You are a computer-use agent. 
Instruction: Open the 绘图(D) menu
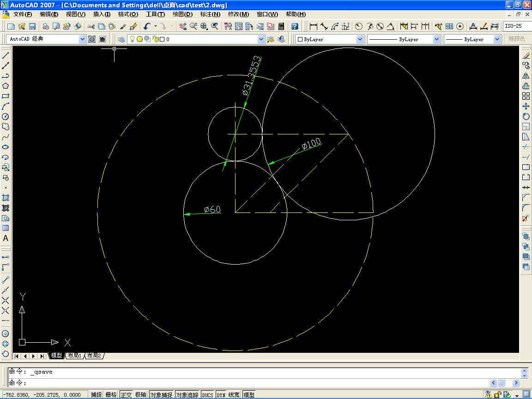[x=182, y=14]
